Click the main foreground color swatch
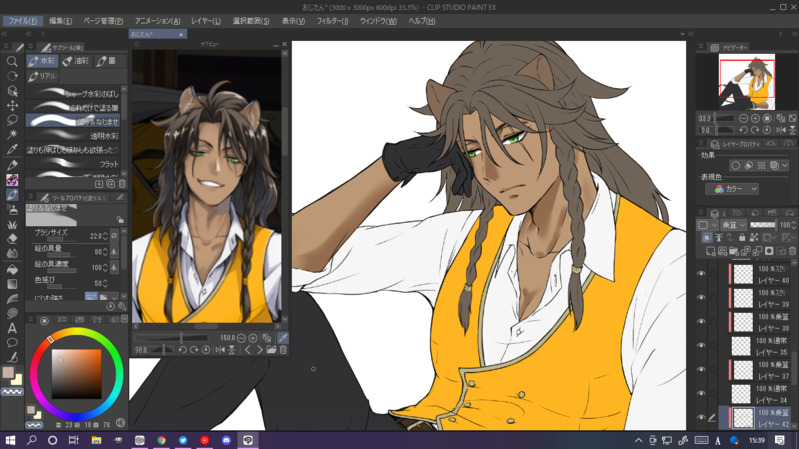The image size is (799, 449). point(8,372)
